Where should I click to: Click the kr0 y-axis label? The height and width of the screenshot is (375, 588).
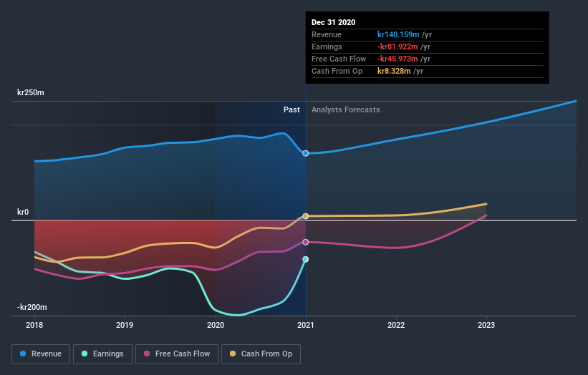click(23, 212)
